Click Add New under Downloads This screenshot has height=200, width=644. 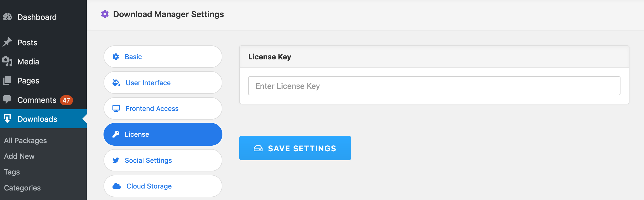(x=19, y=156)
